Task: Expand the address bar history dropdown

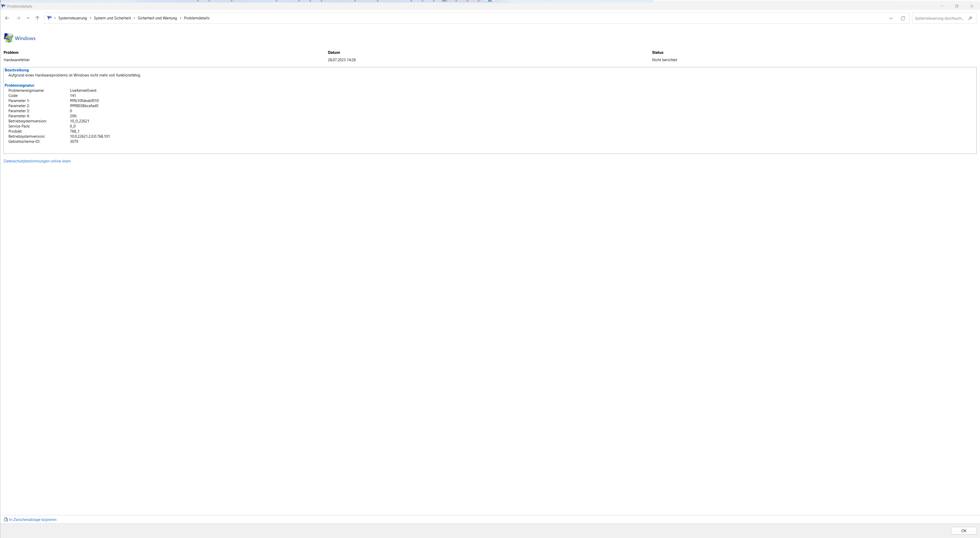Action: pos(891,18)
